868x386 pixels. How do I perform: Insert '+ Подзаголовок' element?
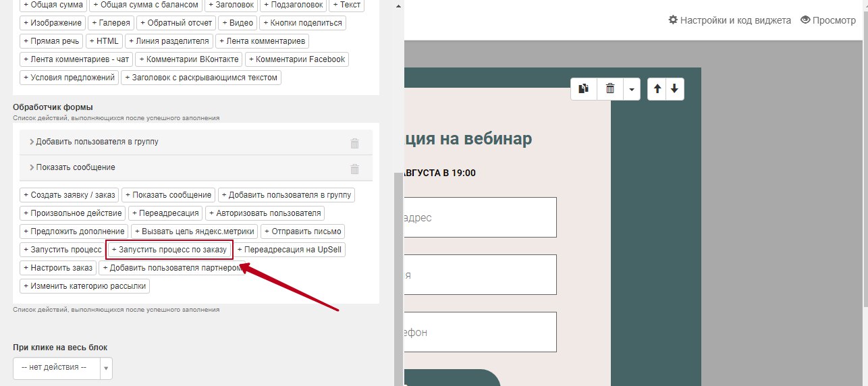coord(294,5)
